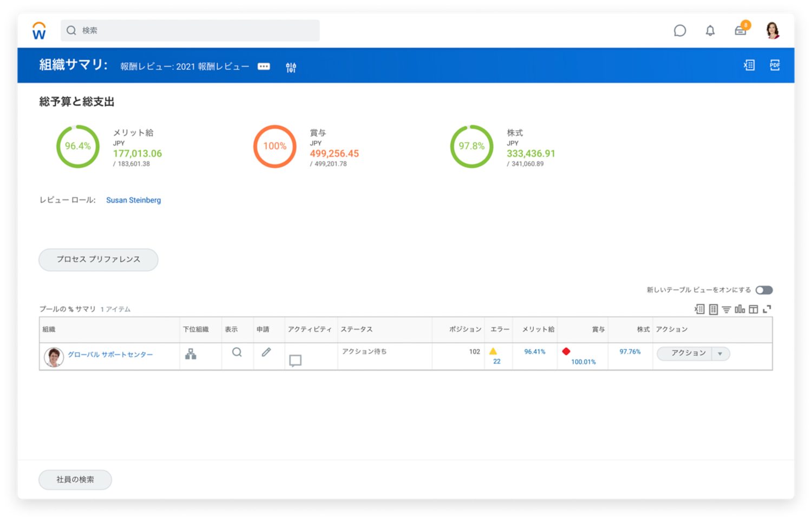Screen dimensions: 812x521
Task: Open inbox tray icon with badge
Action: pos(741,30)
